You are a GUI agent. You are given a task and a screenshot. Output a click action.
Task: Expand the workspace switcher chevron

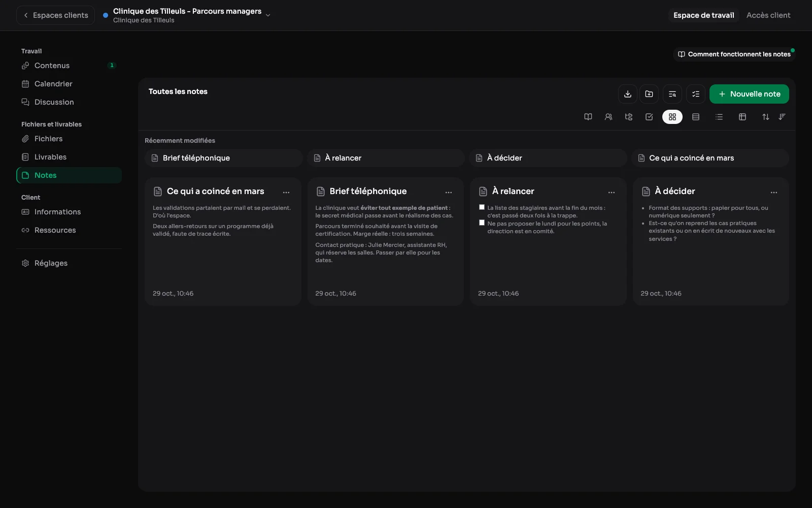268,15
